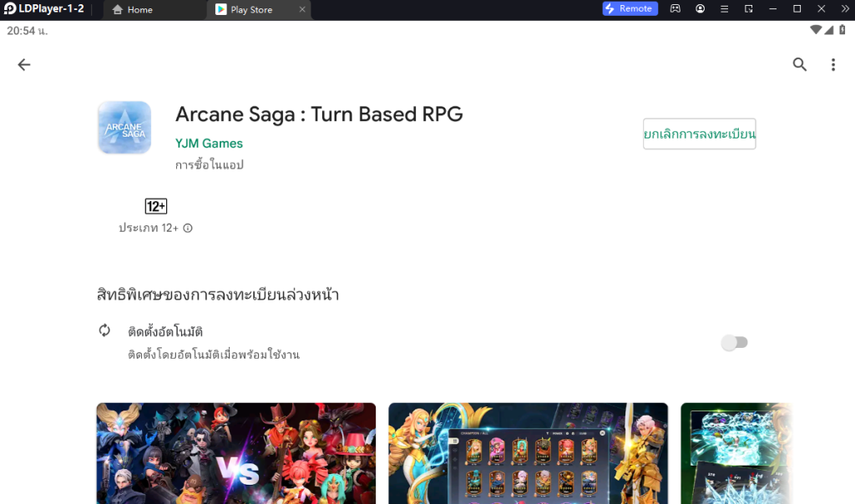Click the การซื้อในแอป in-app purchase text

[210, 164]
